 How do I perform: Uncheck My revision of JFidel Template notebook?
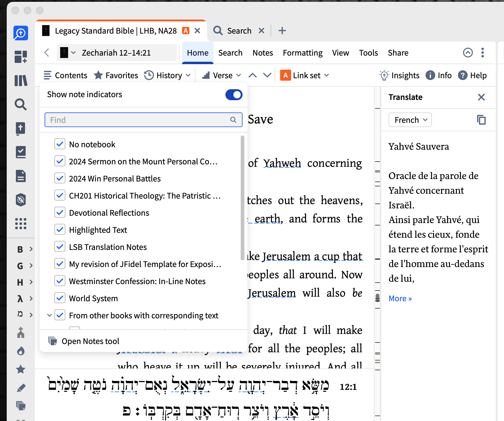pyautogui.click(x=60, y=264)
